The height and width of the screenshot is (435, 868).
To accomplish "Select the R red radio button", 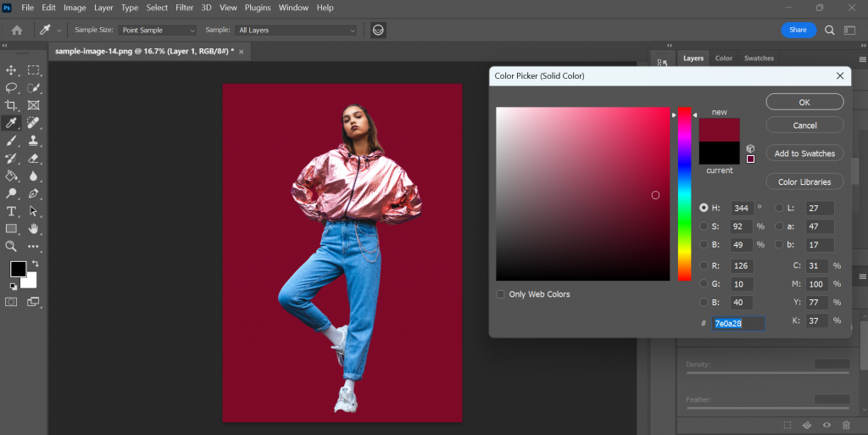I will point(704,265).
